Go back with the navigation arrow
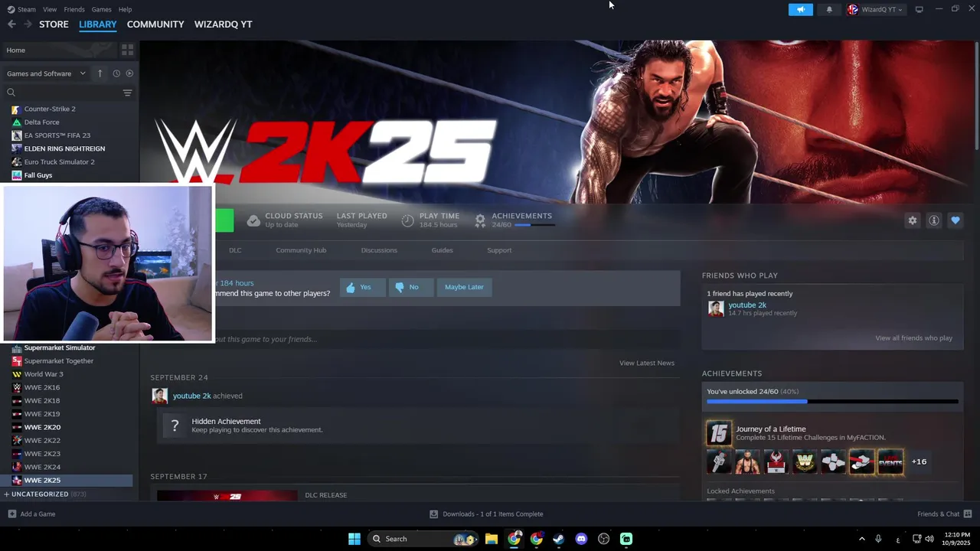The image size is (980, 551). (x=11, y=24)
